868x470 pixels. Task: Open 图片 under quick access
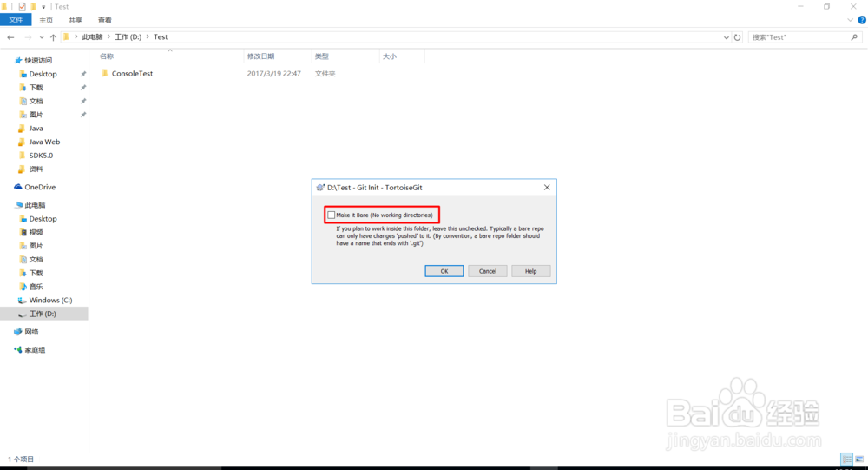click(x=36, y=115)
